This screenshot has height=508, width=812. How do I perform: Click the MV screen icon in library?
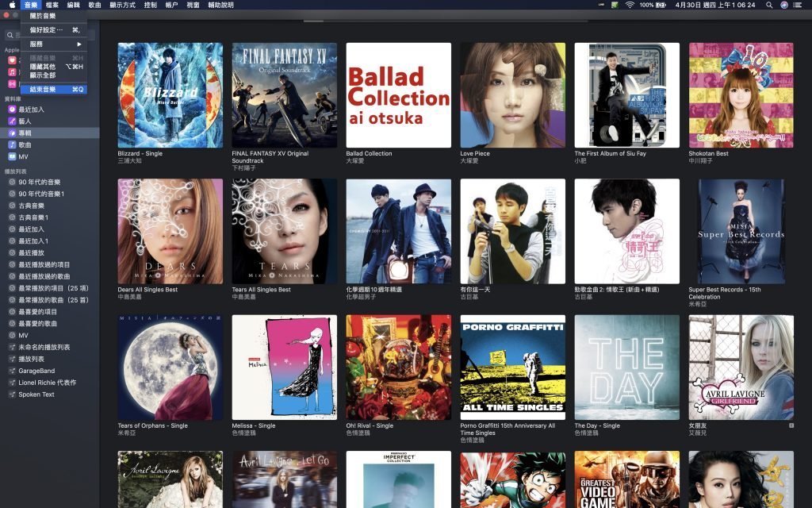click(12, 156)
